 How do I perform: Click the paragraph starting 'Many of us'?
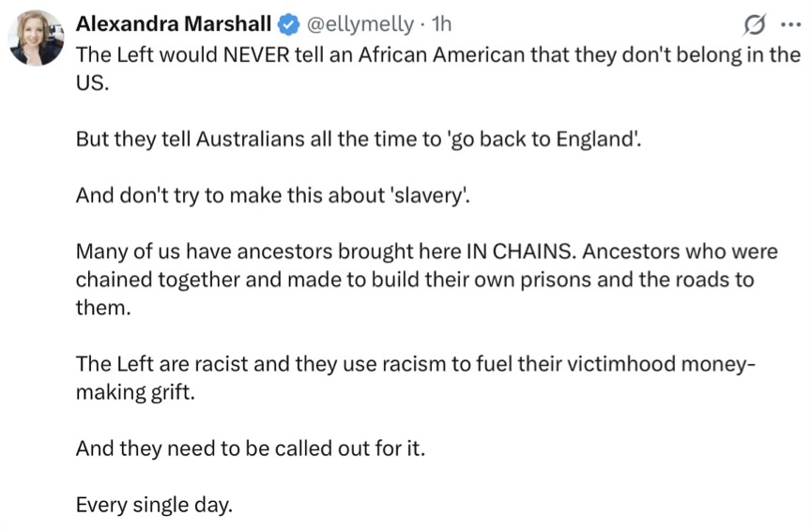coord(413,281)
